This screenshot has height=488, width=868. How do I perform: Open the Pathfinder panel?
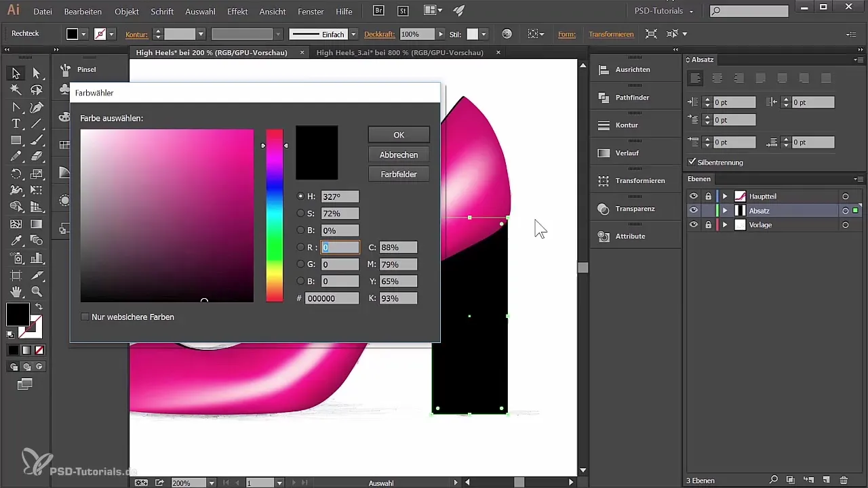(x=632, y=98)
